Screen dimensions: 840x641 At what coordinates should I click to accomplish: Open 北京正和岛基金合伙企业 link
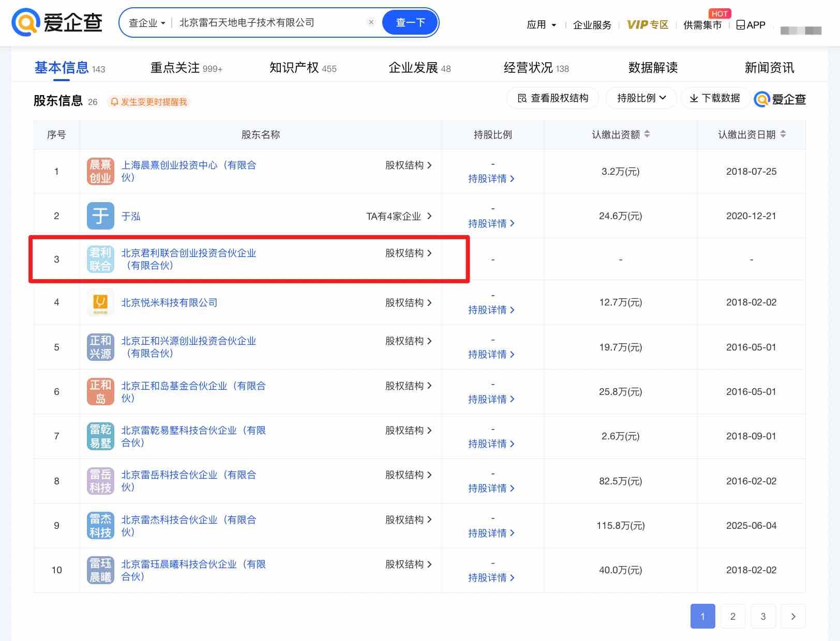pos(193,392)
